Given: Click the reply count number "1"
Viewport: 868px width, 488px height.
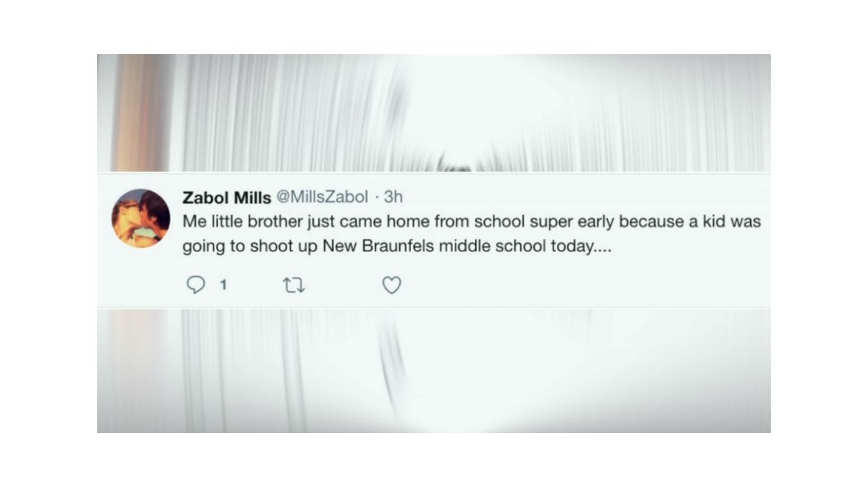Looking at the screenshot, I should click(223, 285).
